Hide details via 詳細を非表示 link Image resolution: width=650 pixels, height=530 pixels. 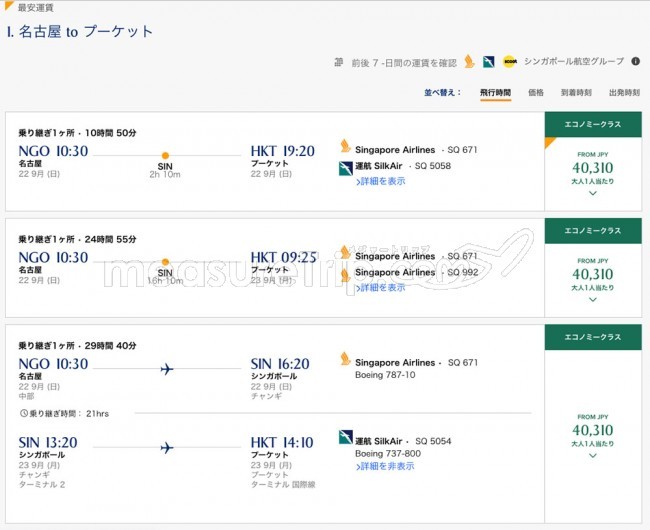[x=385, y=466]
